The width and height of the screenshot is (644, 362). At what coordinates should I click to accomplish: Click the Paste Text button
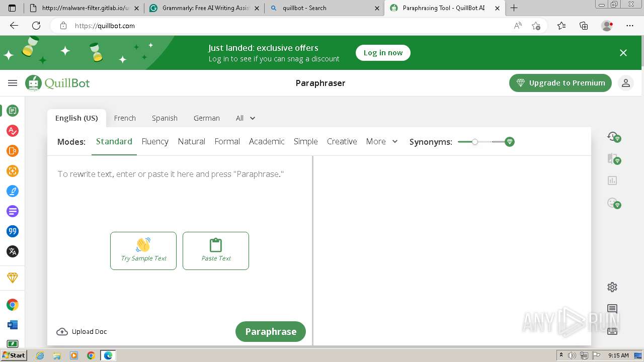pos(216,251)
